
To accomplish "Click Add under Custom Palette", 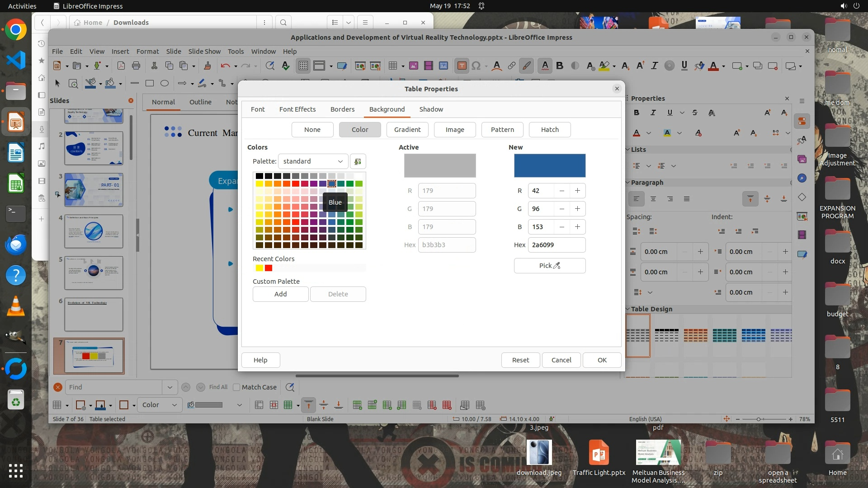I will [x=280, y=294].
